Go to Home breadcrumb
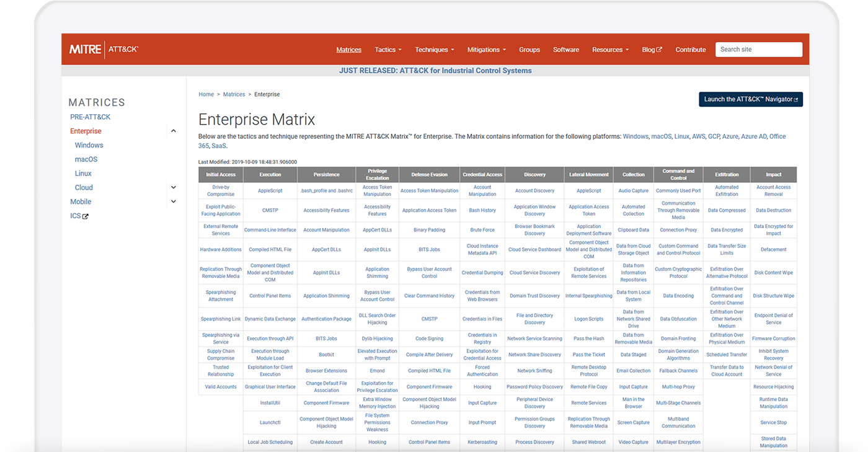Viewport: 868px width, 452px height. click(206, 94)
